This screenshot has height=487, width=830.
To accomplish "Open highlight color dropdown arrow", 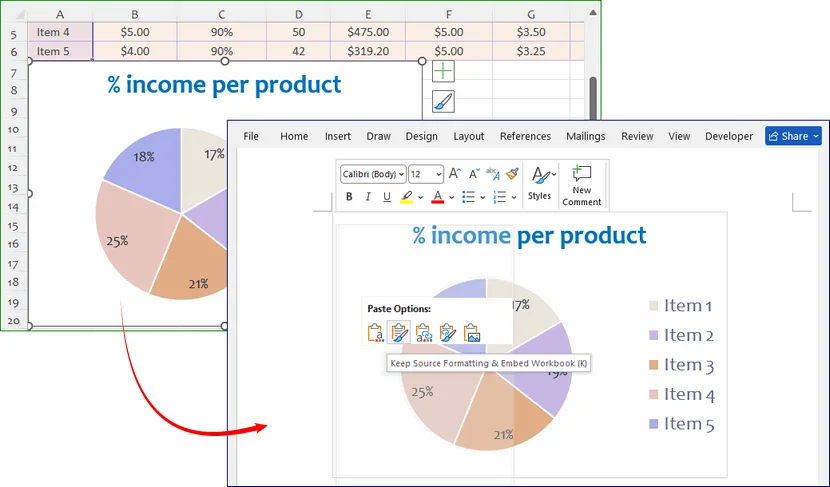I will (x=420, y=197).
